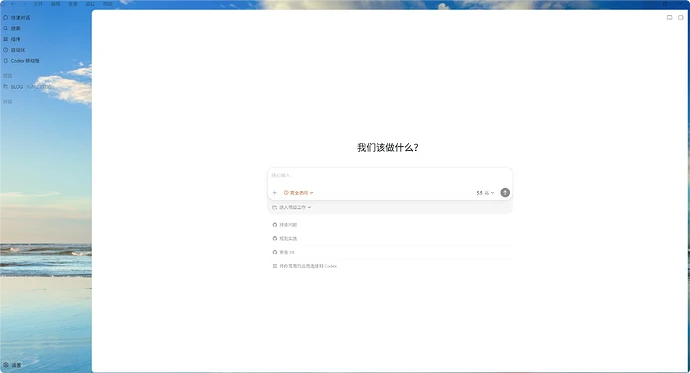Click the 查看 menu in title bar

tap(73, 4)
